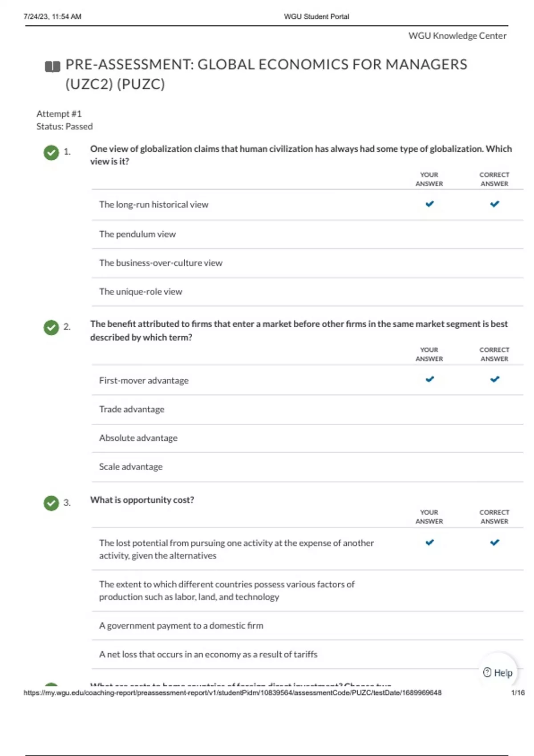The height and width of the screenshot is (756, 534).
Task: Click the Help question mark icon
Action: click(487, 672)
